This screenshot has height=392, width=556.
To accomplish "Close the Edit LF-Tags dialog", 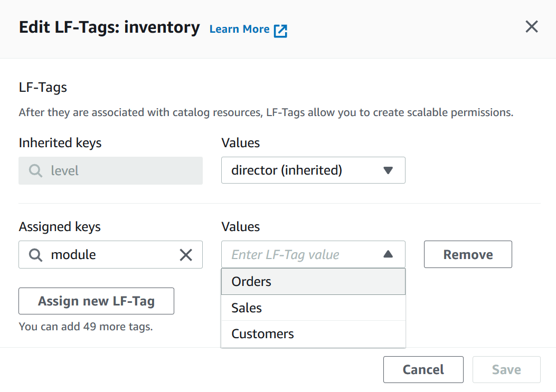I will click(x=531, y=27).
